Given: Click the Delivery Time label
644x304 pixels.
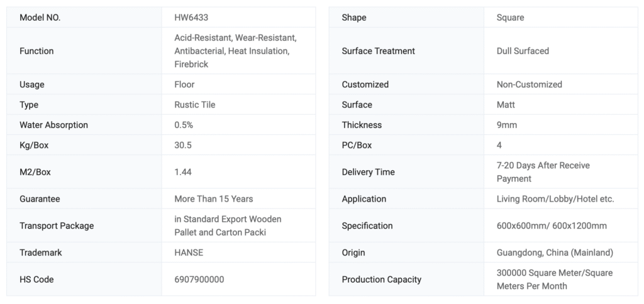Looking at the screenshot, I should [x=369, y=172].
